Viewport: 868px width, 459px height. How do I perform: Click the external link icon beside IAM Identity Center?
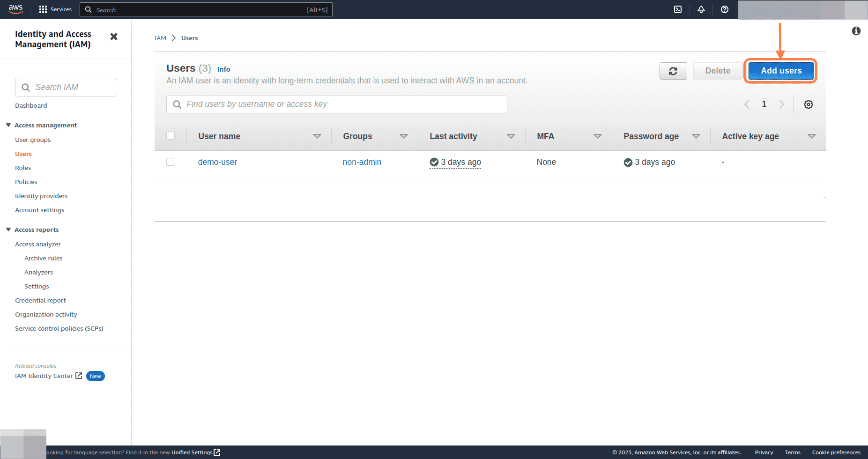pos(79,376)
